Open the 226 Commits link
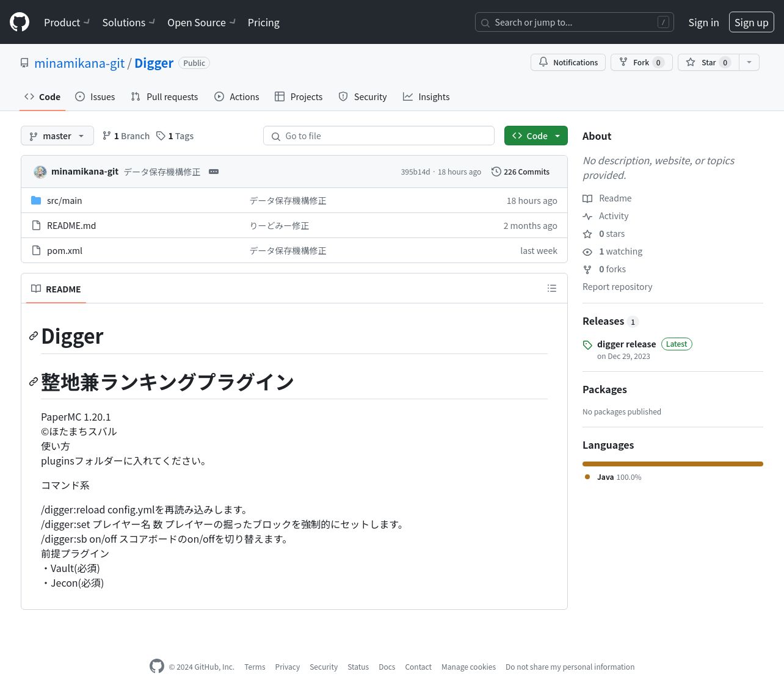This screenshot has width=784, height=699. tap(520, 172)
